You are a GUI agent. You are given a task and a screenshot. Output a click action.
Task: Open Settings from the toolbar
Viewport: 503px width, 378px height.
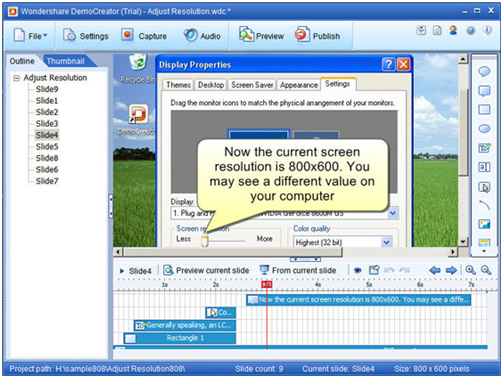[86, 36]
